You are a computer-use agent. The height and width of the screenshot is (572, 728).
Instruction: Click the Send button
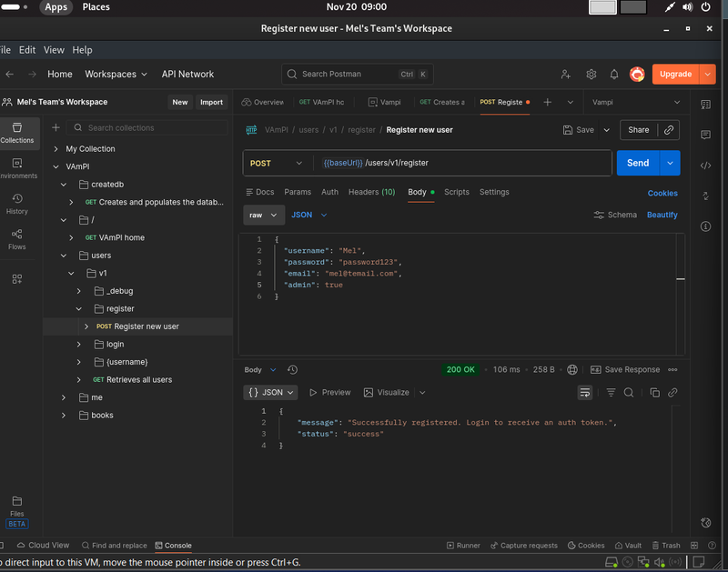click(638, 163)
